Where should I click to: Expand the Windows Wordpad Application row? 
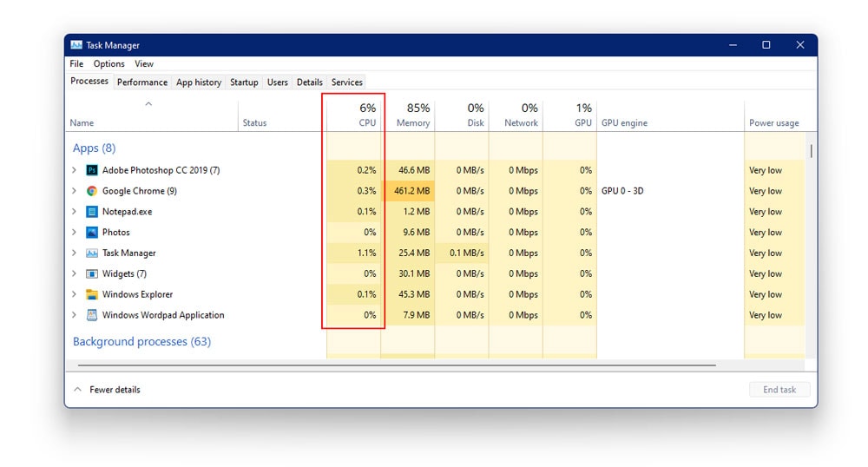(x=74, y=315)
